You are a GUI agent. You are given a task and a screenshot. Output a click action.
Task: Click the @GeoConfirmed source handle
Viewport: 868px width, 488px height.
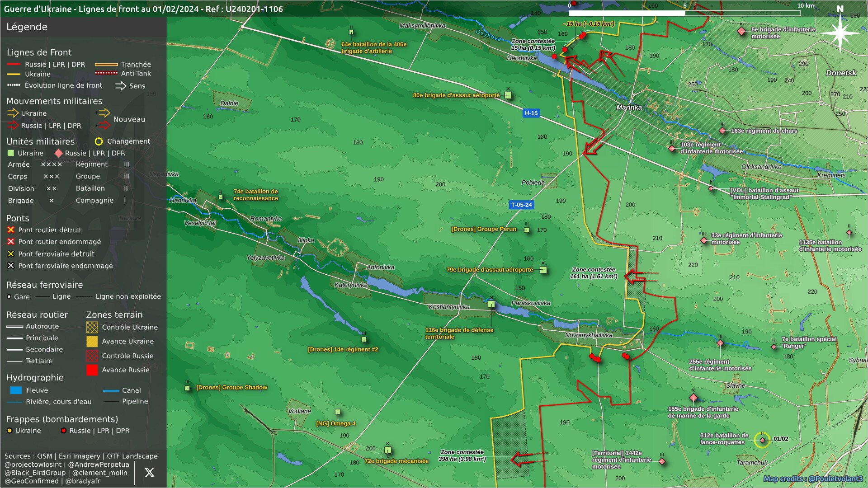(32, 481)
